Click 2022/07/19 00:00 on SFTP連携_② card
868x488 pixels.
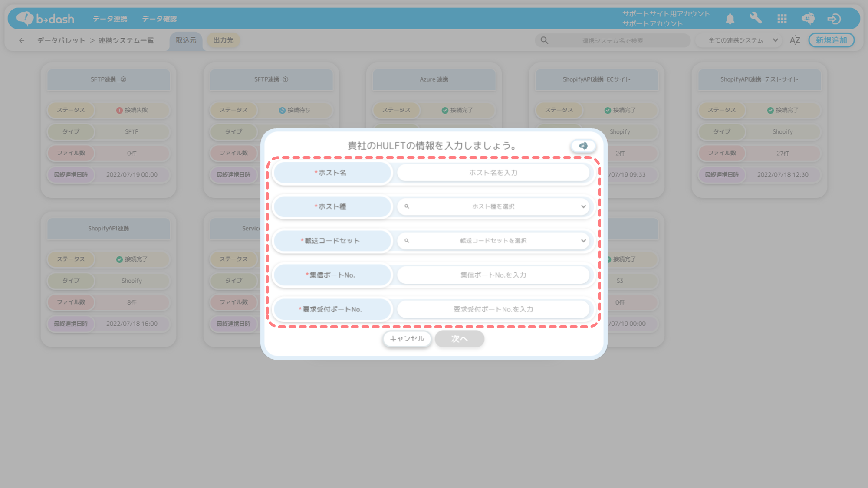click(x=132, y=175)
